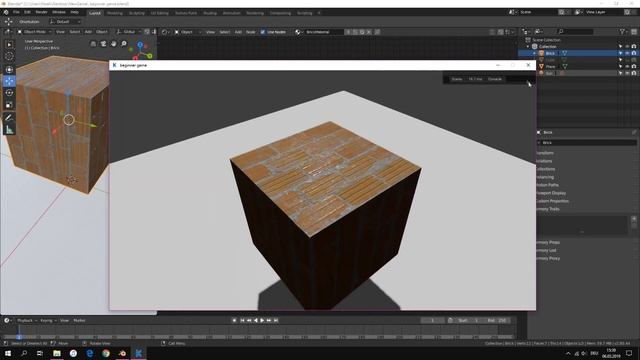This screenshot has width=640, height=360.
Task: Open the Edit menu
Action: [27, 12]
